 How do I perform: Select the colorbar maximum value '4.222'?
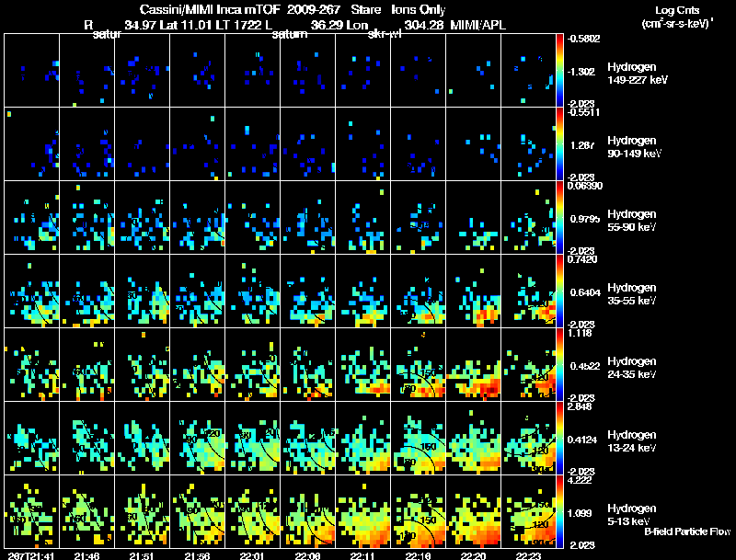[580, 480]
